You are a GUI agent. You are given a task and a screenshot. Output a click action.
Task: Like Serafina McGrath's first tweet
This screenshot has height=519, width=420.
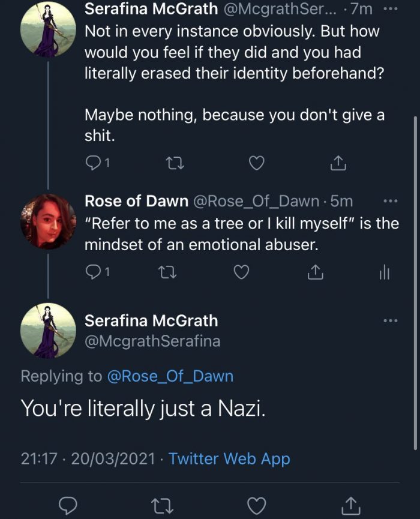[256, 163]
